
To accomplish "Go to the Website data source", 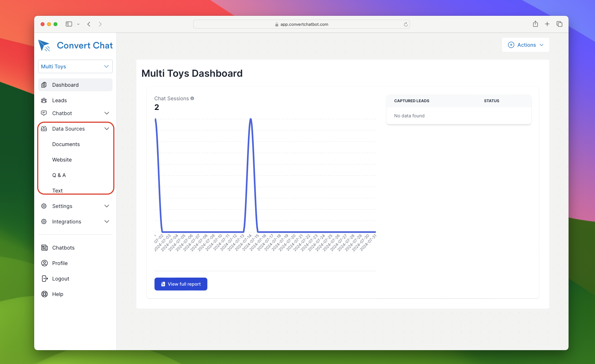I will click(62, 160).
